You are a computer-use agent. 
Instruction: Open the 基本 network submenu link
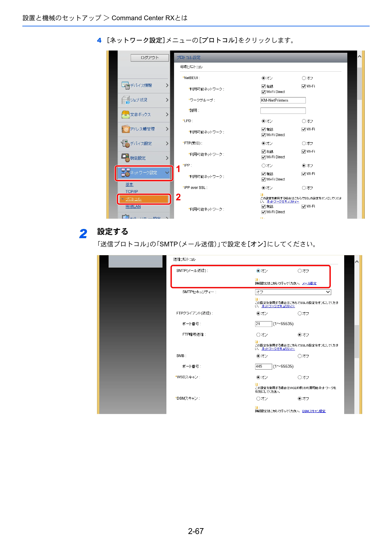tap(129, 184)
